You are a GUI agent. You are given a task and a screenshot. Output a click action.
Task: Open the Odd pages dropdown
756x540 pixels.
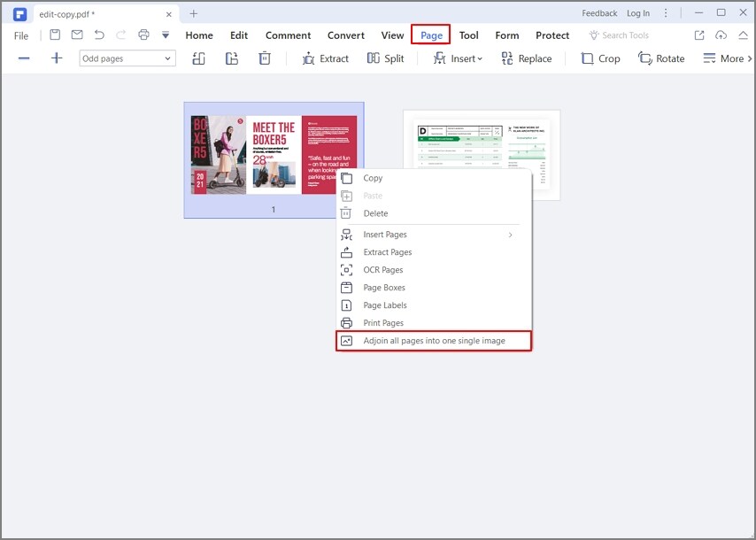[x=127, y=58]
